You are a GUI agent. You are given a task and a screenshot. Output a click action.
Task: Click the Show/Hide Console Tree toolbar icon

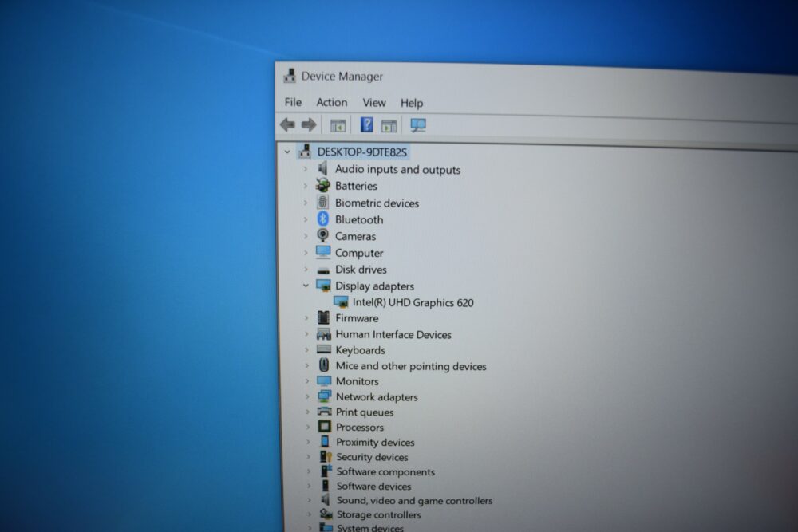338,125
